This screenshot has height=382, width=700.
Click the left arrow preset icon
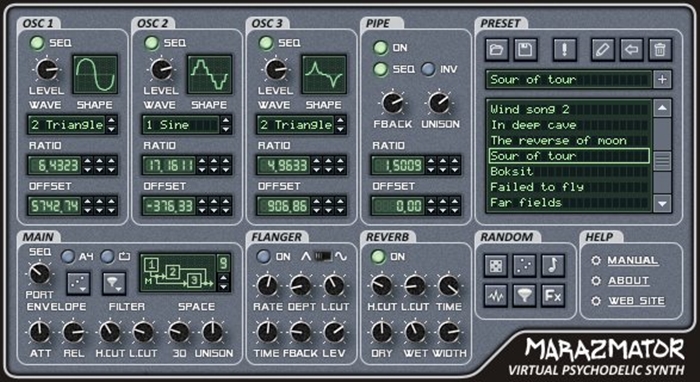631,49
